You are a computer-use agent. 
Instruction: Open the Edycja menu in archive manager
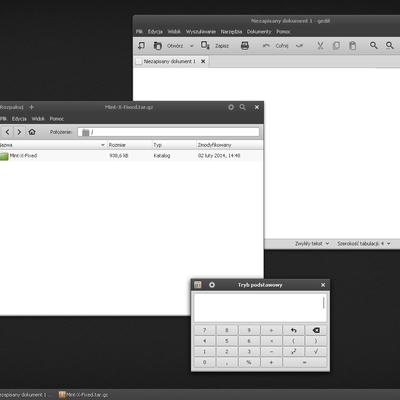(19, 119)
